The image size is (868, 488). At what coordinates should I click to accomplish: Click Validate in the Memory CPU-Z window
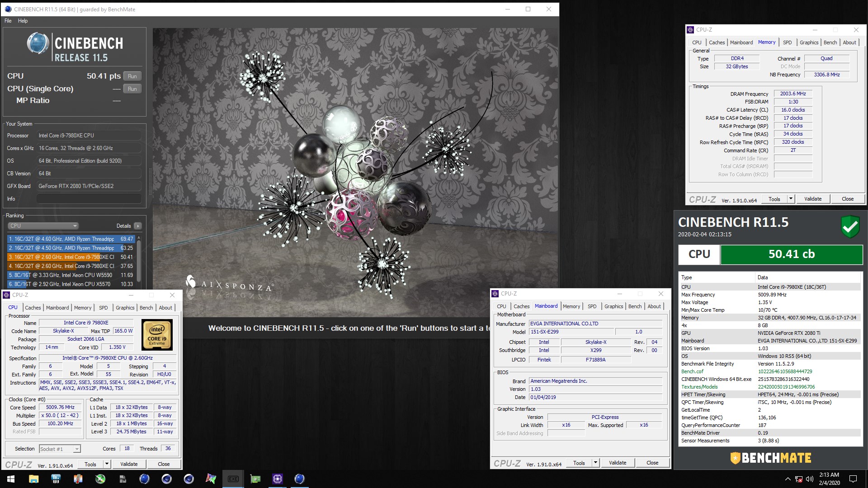(x=812, y=199)
